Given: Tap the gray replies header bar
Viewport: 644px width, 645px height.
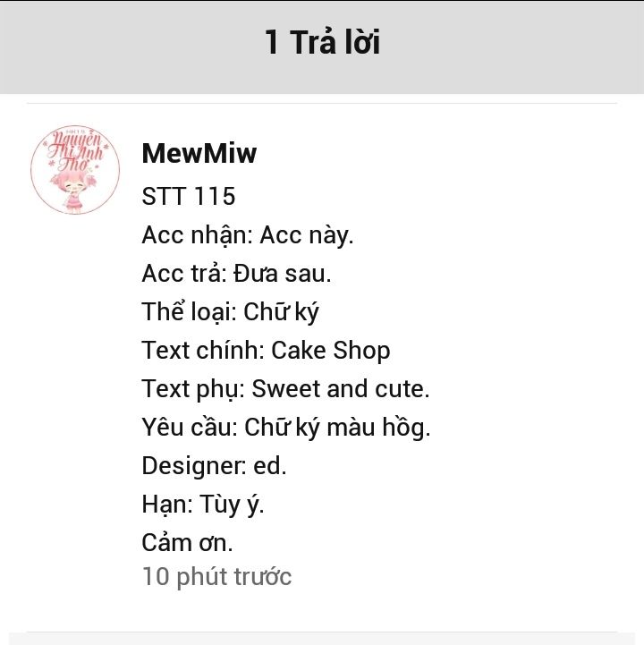Looking at the screenshot, I should point(322,47).
